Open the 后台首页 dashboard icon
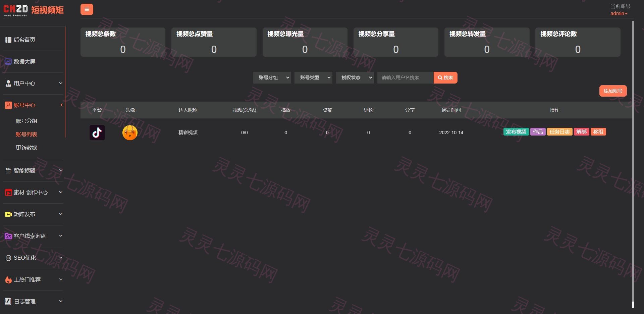Screen dimensions: 644x314 tap(8, 40)
